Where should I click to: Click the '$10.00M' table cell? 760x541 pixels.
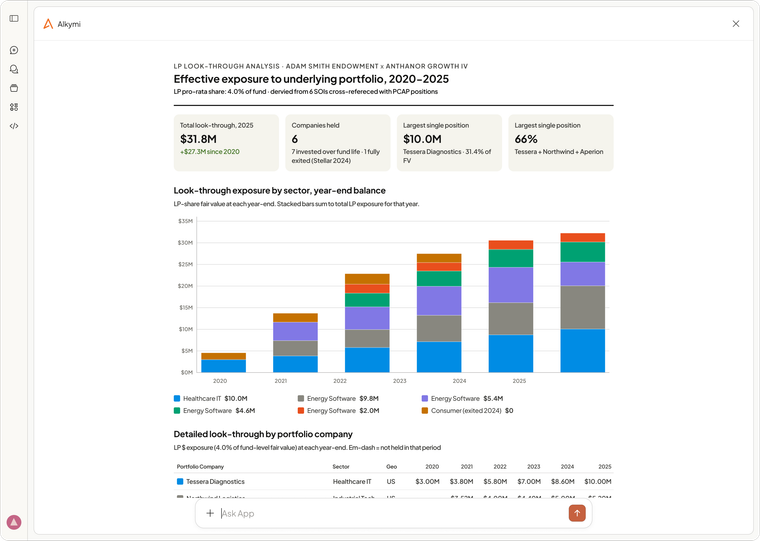pyautogui.click(x=598, y=481)
